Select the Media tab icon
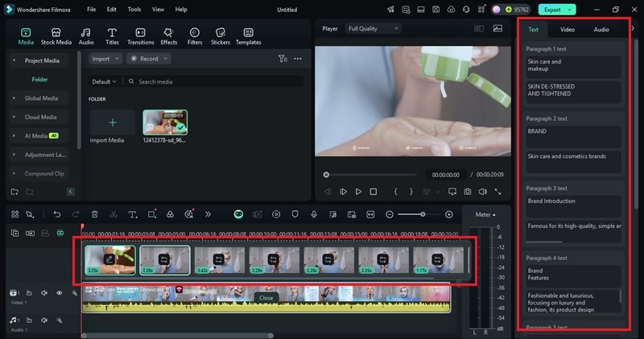 coord(26,32)
